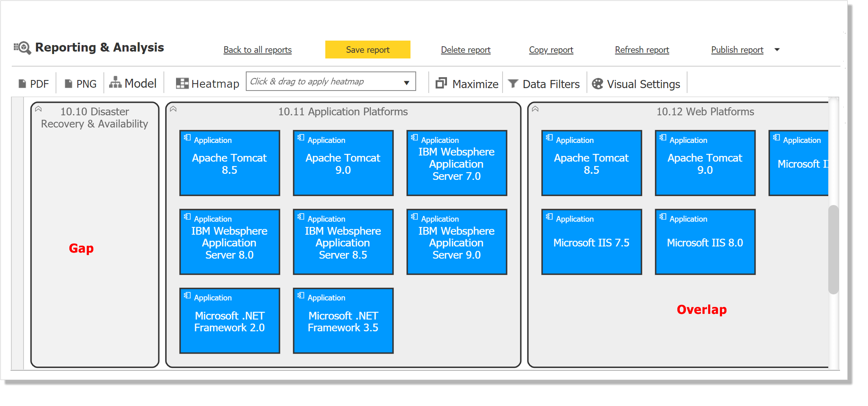Click the '10.12 Web Platforms' title text
The height and width of the screenshot is (406, 868).
pyautogui.click(x=705, y=112)
